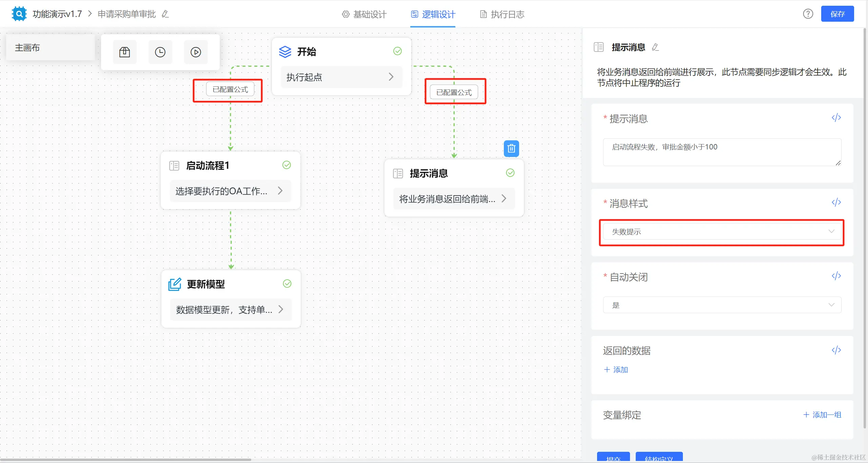Screen dimensions: 868x463
Task: Click 添加一组 link in 变量绑定
Action: 822,415
